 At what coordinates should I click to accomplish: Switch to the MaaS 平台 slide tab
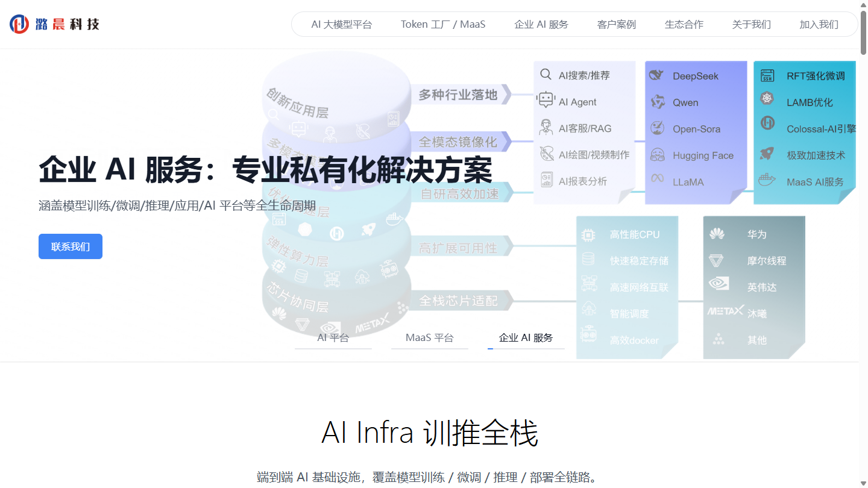[430, 338]
